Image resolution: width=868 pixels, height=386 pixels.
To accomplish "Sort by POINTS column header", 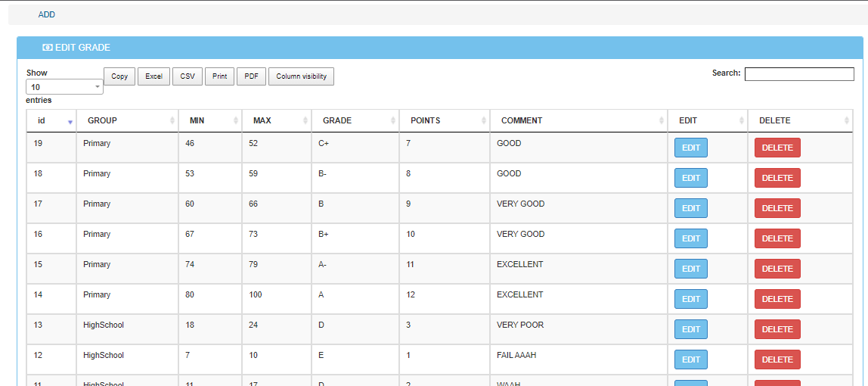I will click(x=425, y=120).
